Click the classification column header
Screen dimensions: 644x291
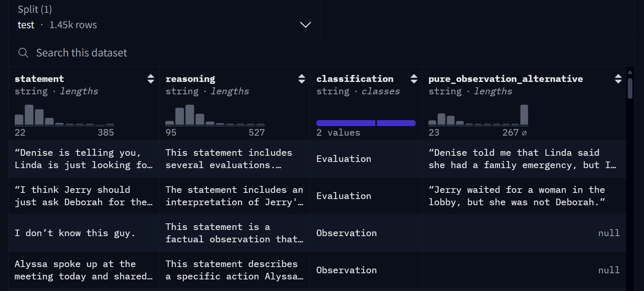[355, 79]
